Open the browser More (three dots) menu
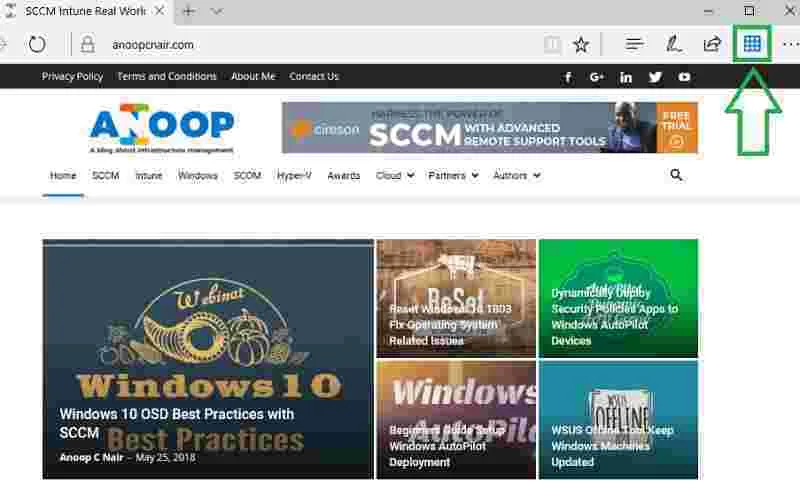 coord(790,44)
